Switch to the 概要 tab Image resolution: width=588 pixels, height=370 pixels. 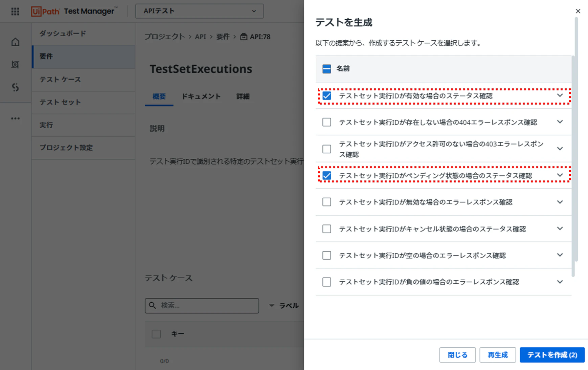(159, 96)
